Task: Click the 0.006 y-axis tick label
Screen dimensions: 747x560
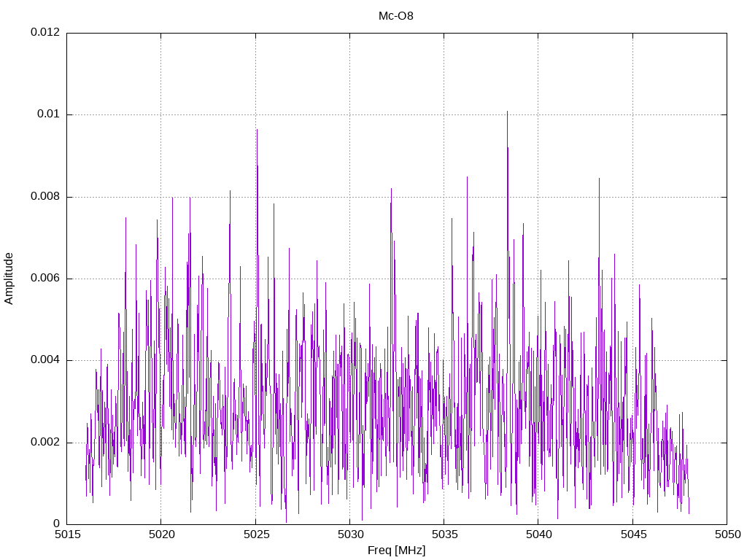Action: pos(45,278)
